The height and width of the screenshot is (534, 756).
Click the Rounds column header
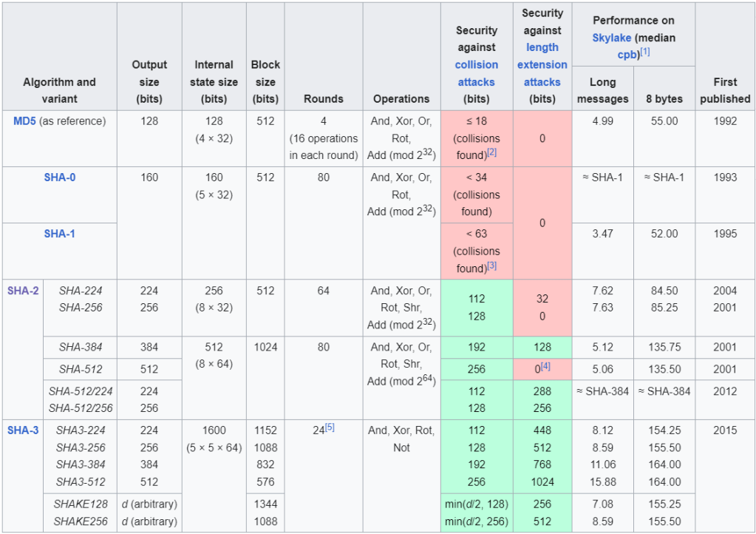324,98
